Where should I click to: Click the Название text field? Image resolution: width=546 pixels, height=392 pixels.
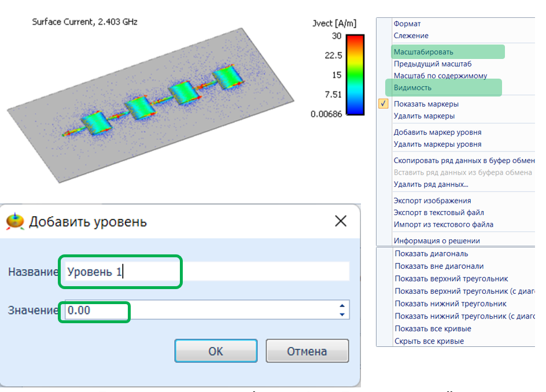click(206, 272)
